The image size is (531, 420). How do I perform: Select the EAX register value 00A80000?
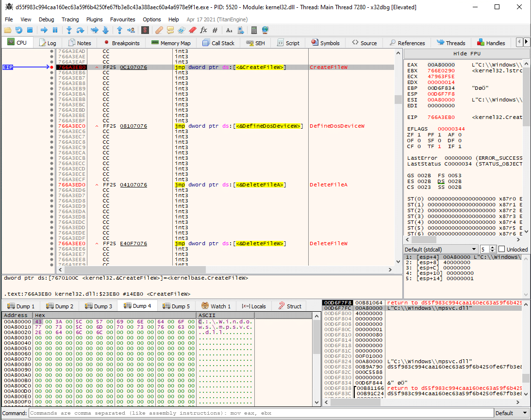click(441, 65)
